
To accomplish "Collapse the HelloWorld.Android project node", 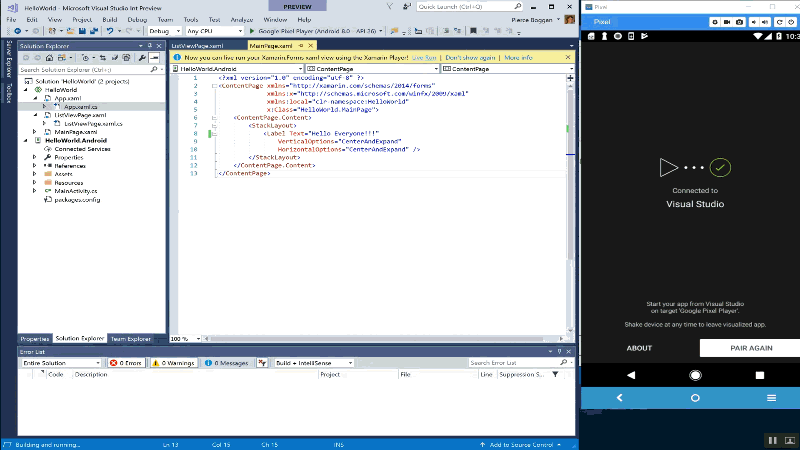I will [26, 140].
